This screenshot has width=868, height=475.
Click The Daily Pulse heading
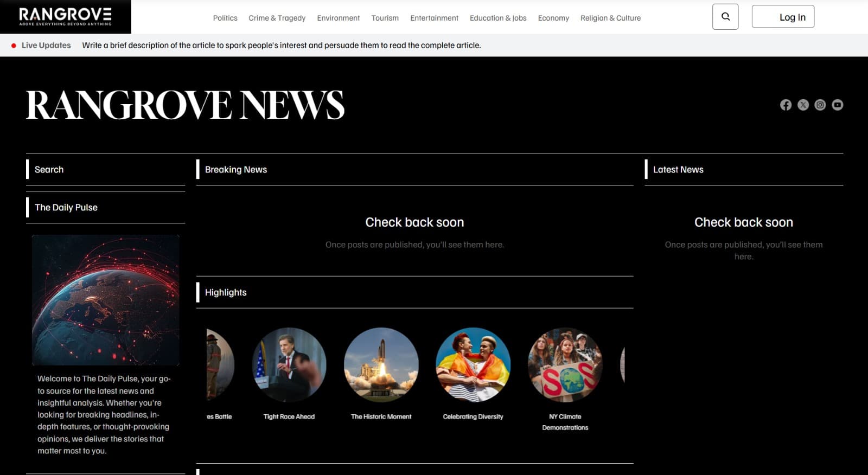tap(66, 207)
